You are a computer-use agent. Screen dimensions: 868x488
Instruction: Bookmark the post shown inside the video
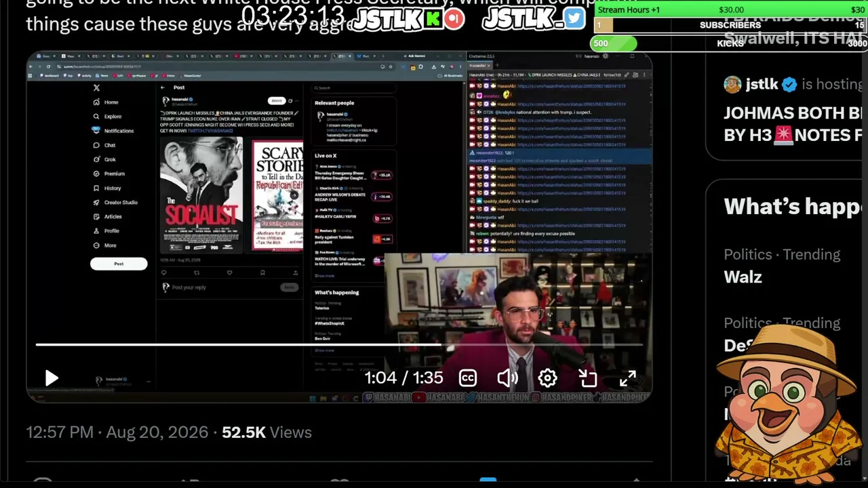click(x=262, y=272)
